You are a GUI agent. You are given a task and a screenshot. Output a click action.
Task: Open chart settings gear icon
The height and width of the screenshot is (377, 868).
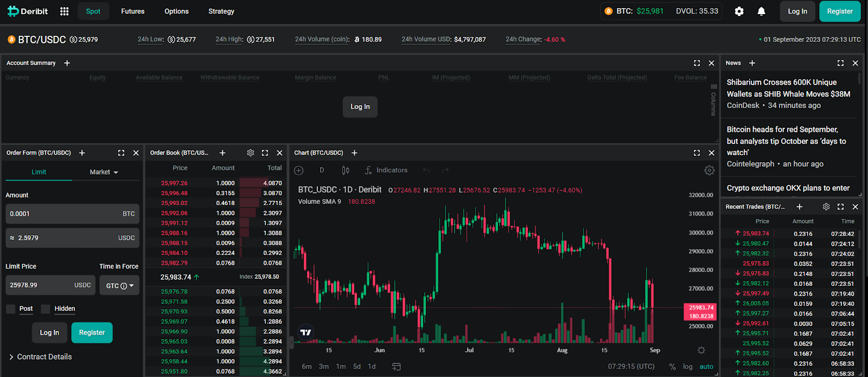coord(709,170)
